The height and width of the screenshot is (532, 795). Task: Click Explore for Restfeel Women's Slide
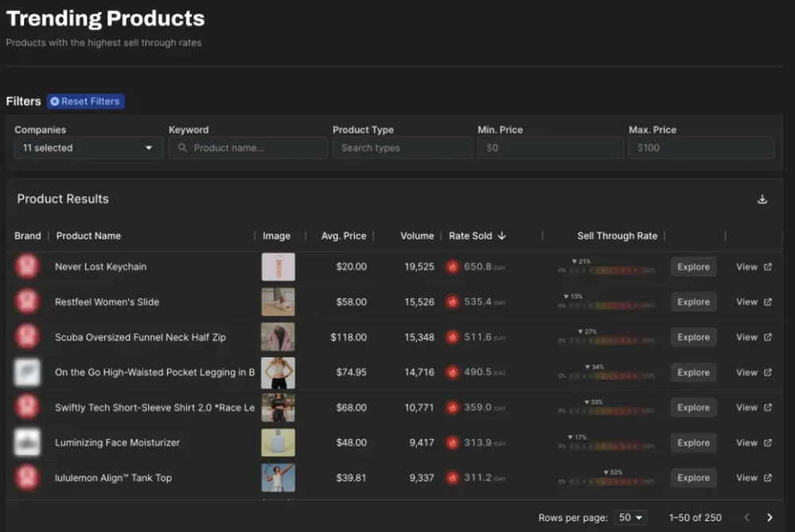click(x=693, y=301)
